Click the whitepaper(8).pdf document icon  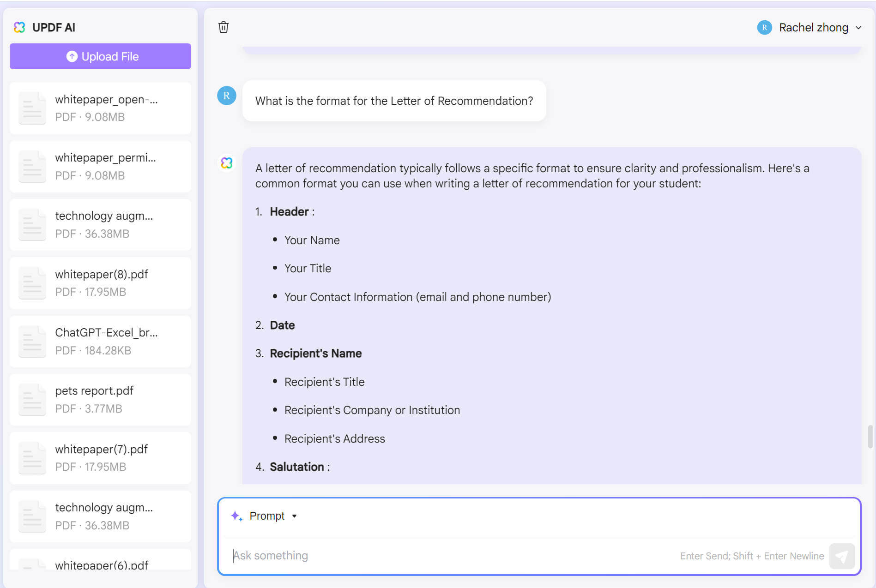tap(32, 283)
